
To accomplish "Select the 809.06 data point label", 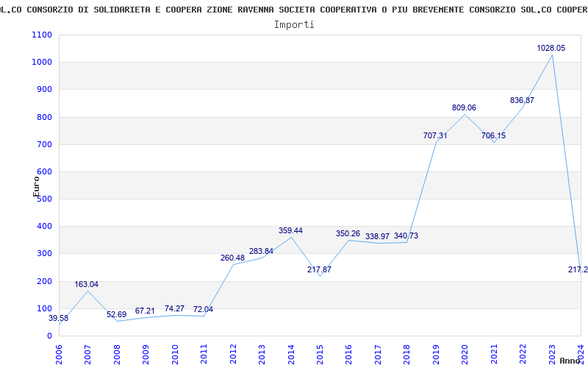I will [x=464, y=107].
